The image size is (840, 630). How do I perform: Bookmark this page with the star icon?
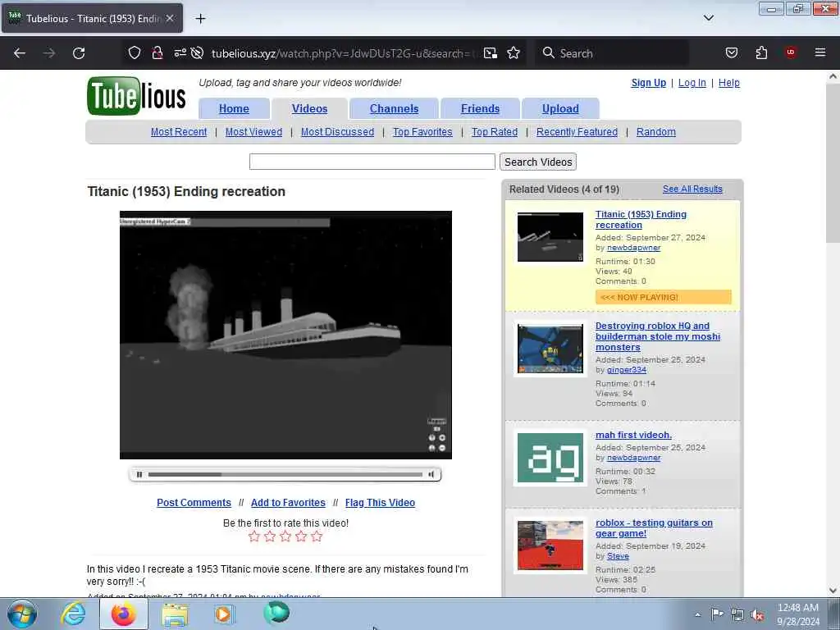point(514,52)
